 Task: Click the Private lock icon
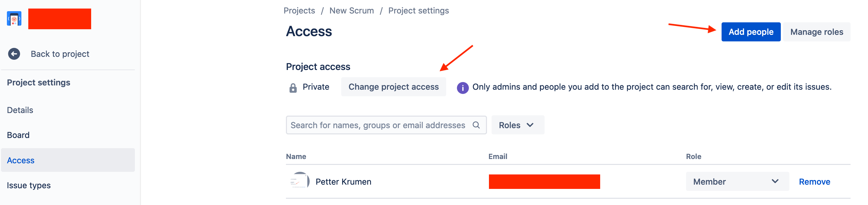pos(293,88)
